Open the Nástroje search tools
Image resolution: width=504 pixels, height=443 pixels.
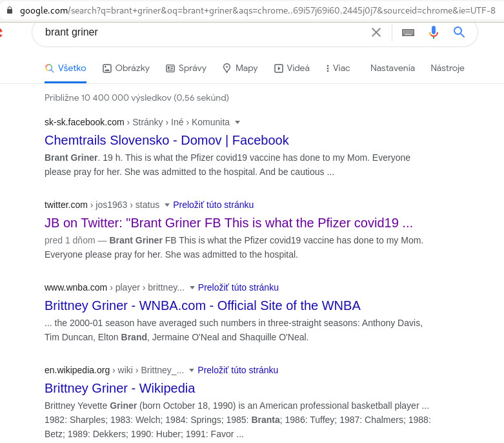(x=447, y=68)
